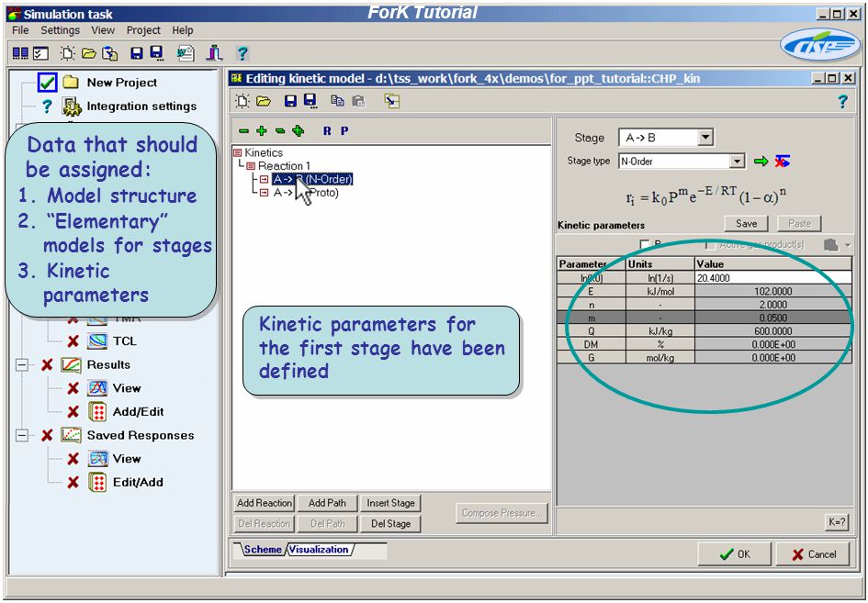Viewport: 868px width, 603px height.
Task: Open the Stage dropdown showing A -> B
Action: coord(705,137)
